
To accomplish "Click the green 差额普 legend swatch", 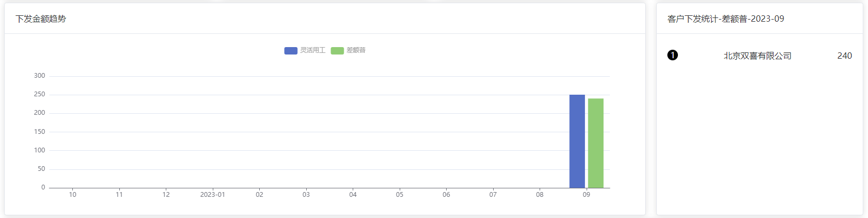I will pyautogui.click(x=337, y=51).
